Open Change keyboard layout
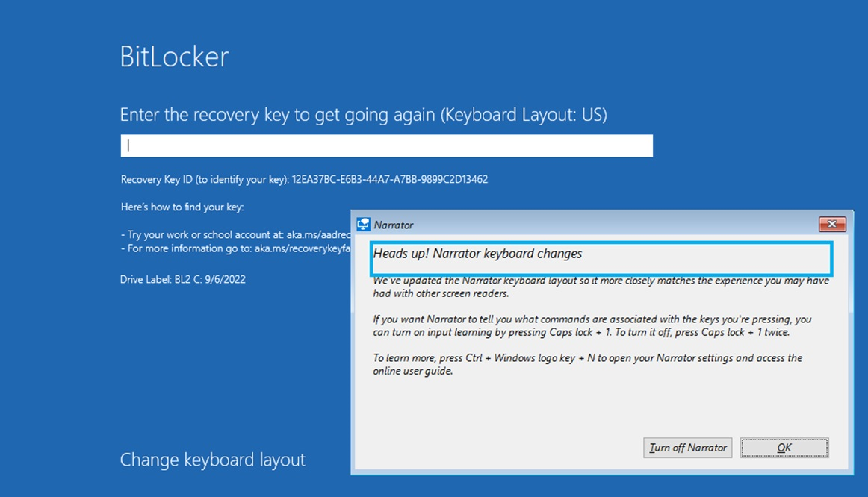 pos(212,460)
